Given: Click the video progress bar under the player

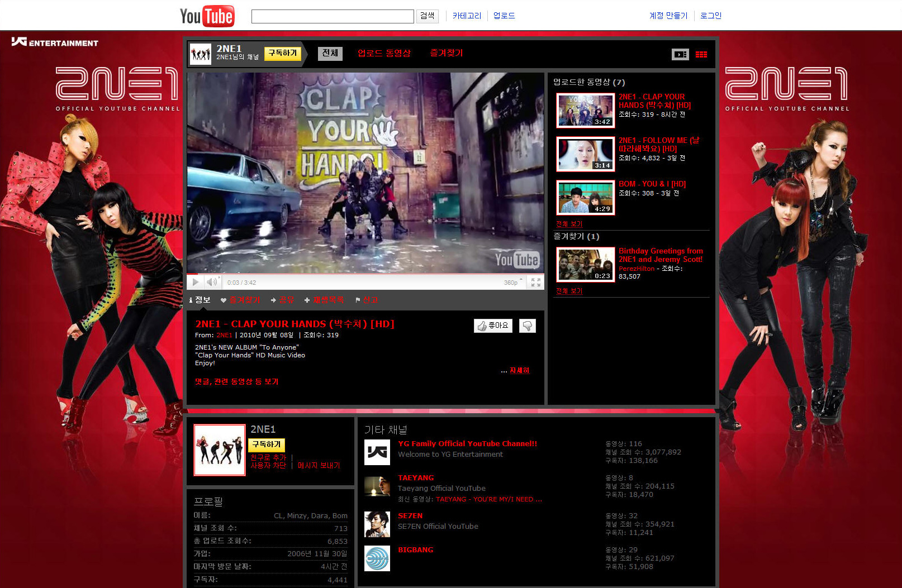Looking at the screenshot, I should [x=365, y=274].
